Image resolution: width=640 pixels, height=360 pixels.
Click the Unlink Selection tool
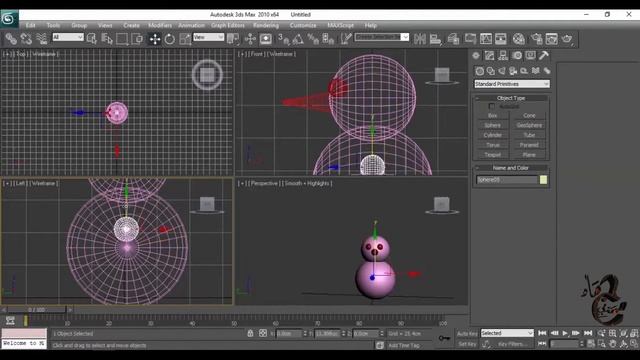tap(27, 39)
